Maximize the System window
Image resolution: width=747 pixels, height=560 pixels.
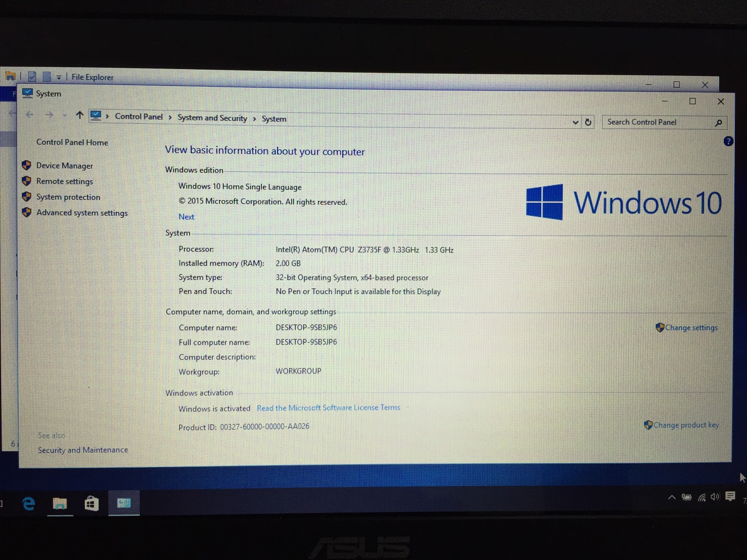692,101
